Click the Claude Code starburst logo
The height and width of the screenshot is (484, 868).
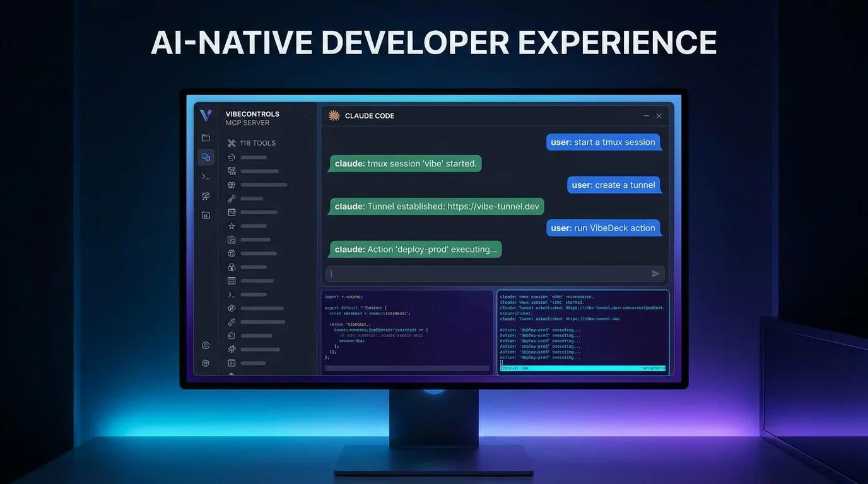[334, 116]
